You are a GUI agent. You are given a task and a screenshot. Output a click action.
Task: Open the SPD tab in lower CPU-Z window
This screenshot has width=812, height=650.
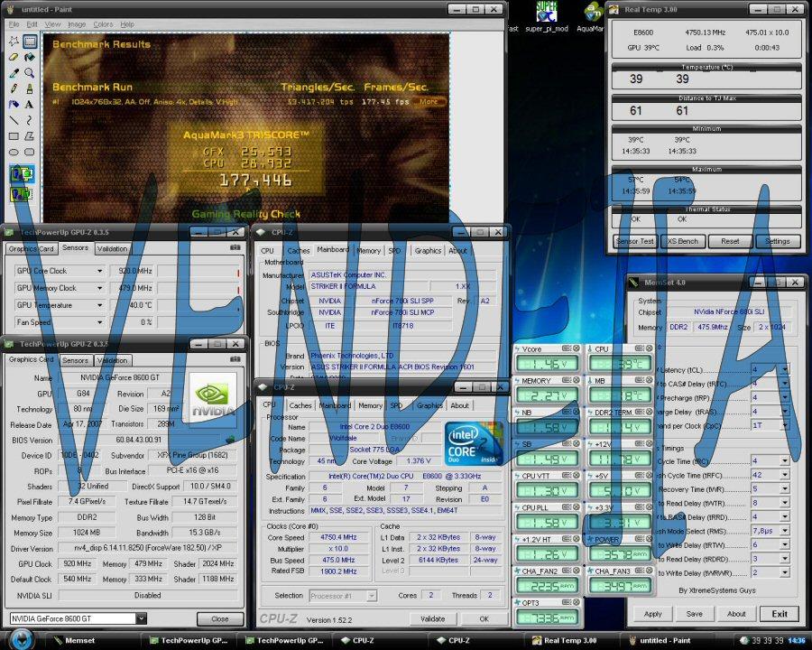click(396, 405)
